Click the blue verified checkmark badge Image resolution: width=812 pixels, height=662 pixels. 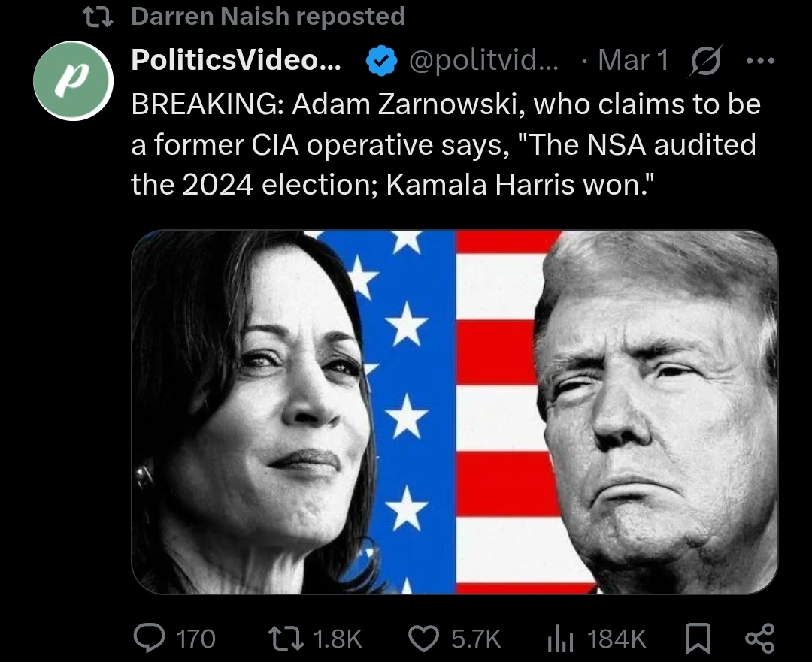(381, 61)
